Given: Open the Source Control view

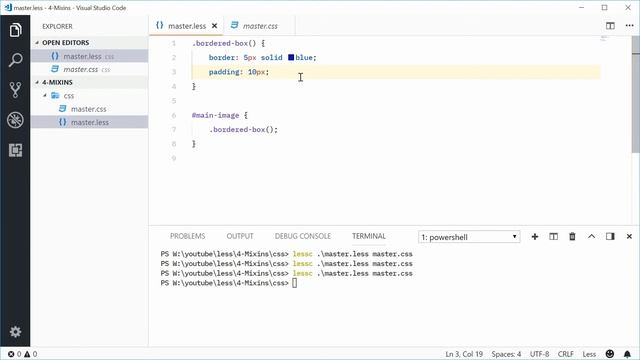Looking at the screenshot, I should click(x=15, y=90).
